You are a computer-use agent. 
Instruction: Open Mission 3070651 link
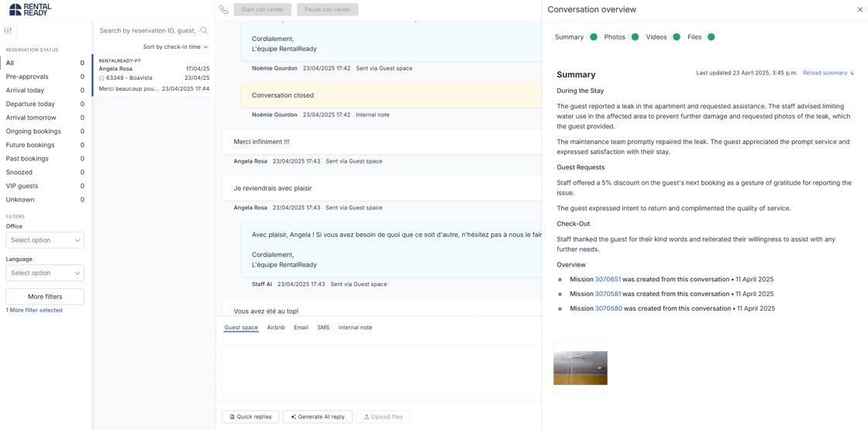pyautogui.click(x=608, y=280)
